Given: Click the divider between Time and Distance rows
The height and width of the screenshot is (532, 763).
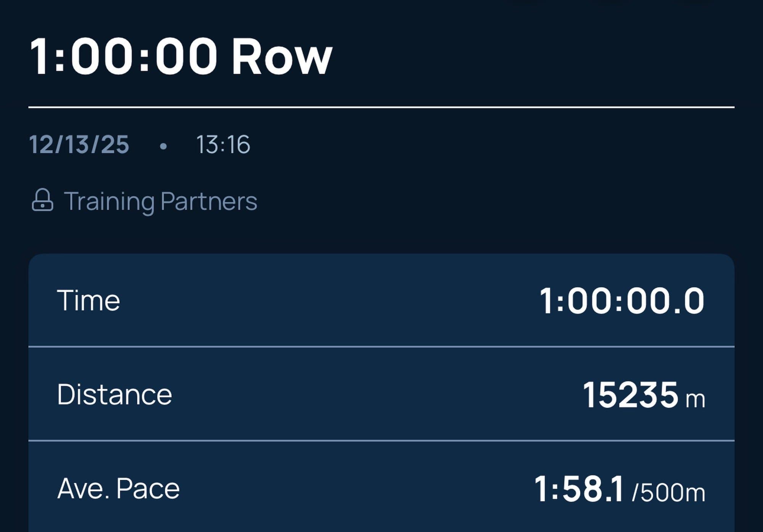Looking at the screenshot, I should [x=381, y=347].
